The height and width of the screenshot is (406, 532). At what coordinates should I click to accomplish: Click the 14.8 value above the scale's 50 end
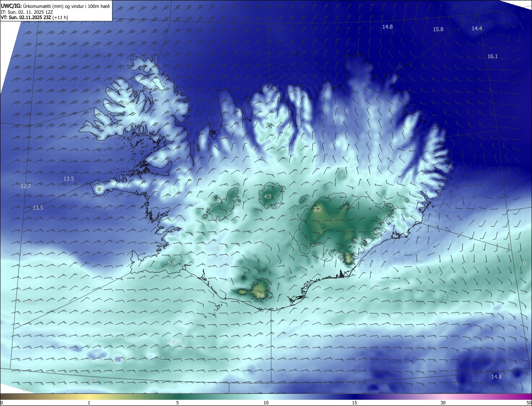click(x=496, y=377)
